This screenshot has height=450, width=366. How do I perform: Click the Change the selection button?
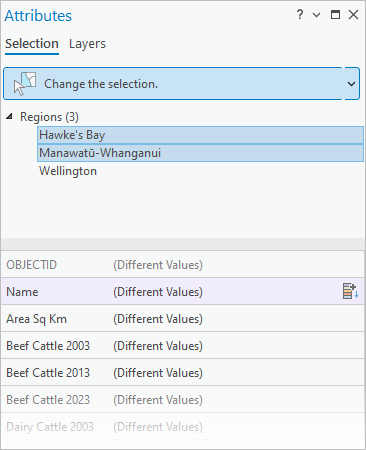tap(173, 84)
